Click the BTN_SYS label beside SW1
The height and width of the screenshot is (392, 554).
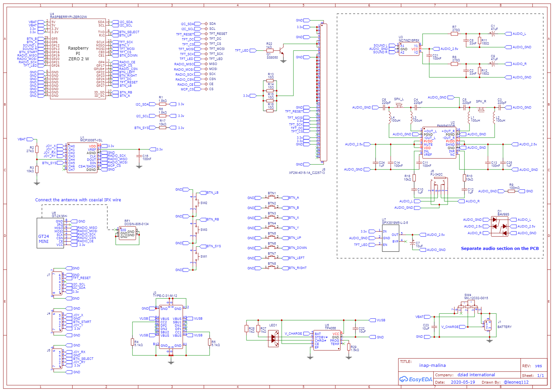(x=210, y=246)
